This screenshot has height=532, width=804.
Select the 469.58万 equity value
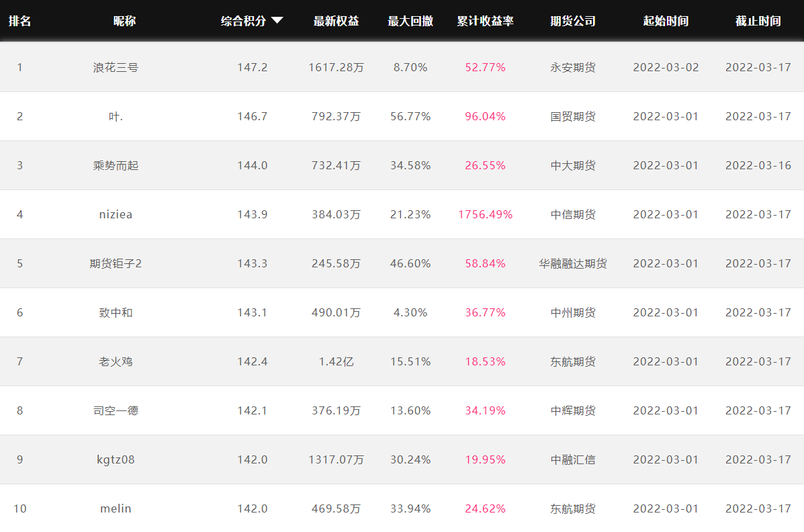pyautogui.click(x=336, y=508)
